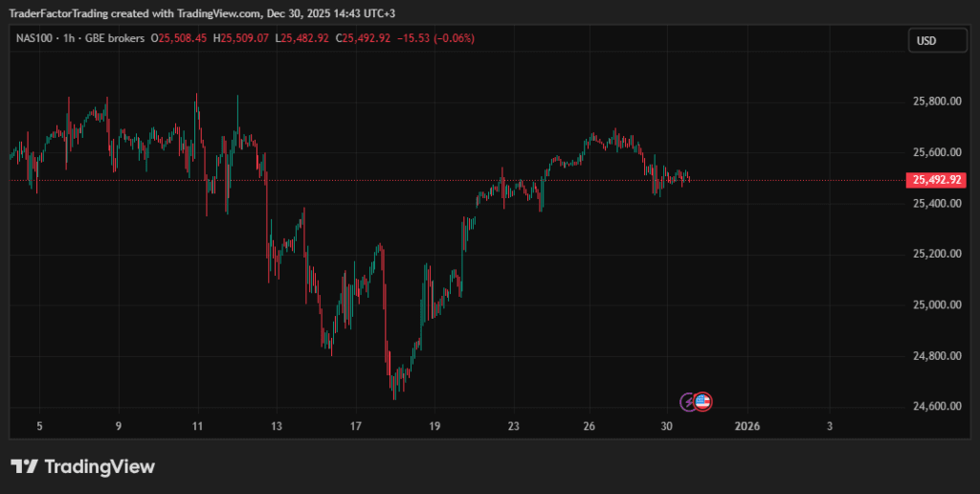Click the change value −15.53 (−0.06%)
This screenshot has height=494, width=980.
coord(435,38)
